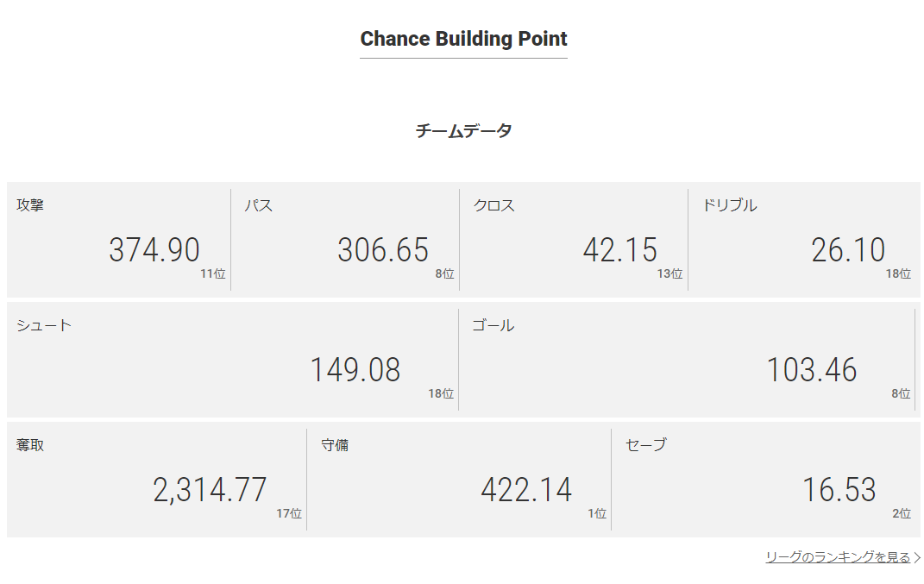Click the 11位 rank under attack
Screen dimensions: 924x584
click(213, 273)
